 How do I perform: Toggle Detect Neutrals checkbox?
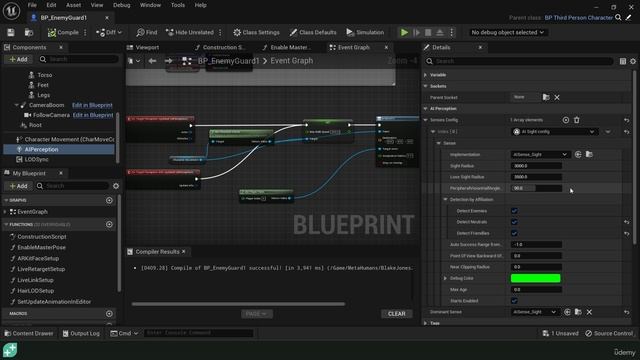coord(514,222)
